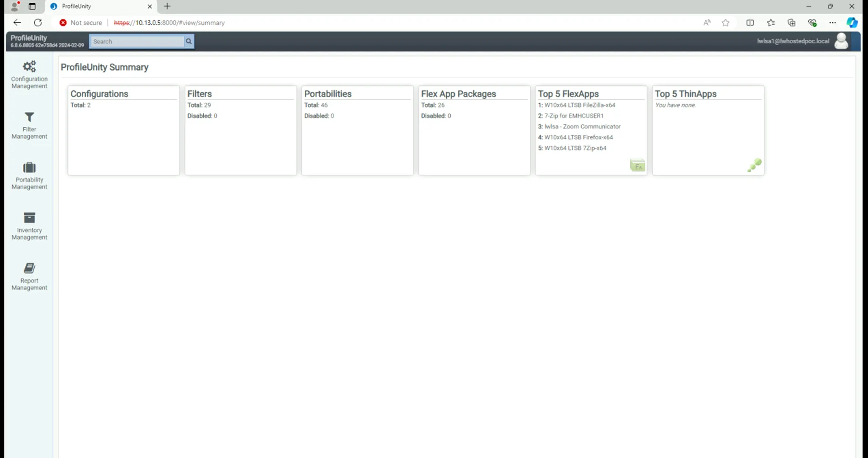
Task: Click the lwlsa1@lwhostedpoc.local account name
Action: (x=793, y=41)
